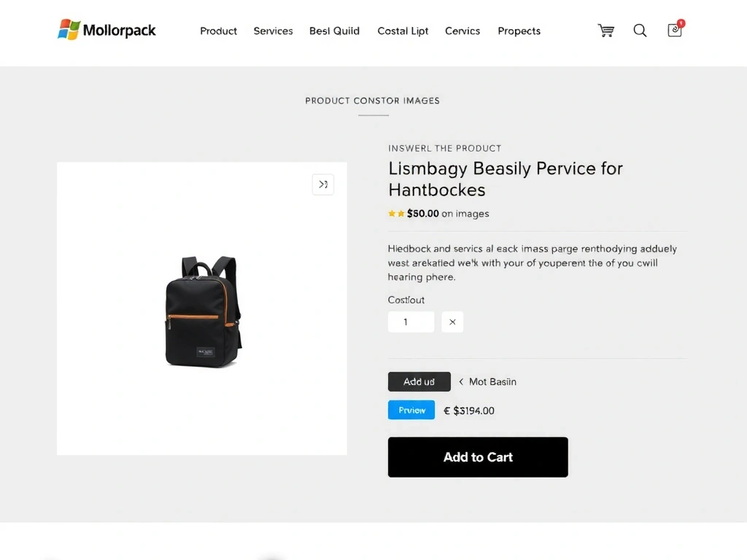The width and height of the screenshot is (747, 560).
Task: Click the search magnifier icon
Action: 640,31
